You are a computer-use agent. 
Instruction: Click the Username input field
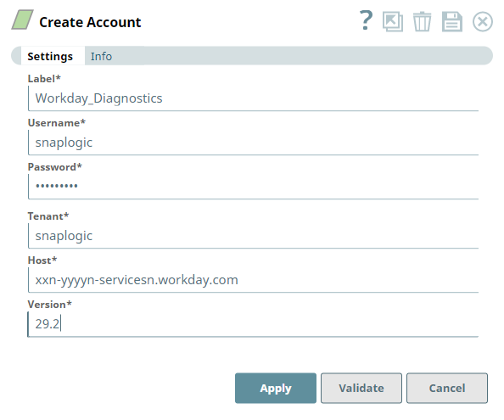pyautogui.click(x=254, y=143)
